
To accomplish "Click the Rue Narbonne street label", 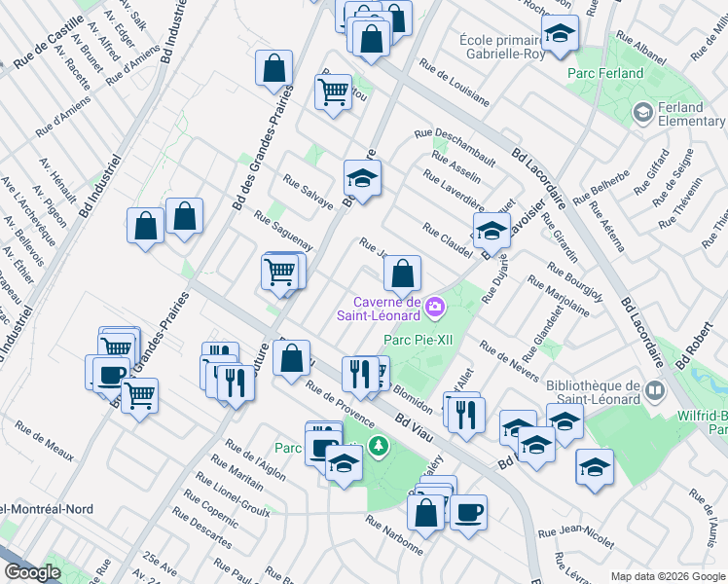I will (x=394, y=534).
